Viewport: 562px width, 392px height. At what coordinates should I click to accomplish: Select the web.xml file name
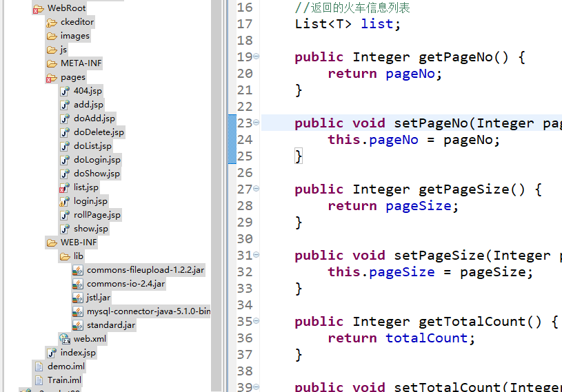(x=90, y=339)
